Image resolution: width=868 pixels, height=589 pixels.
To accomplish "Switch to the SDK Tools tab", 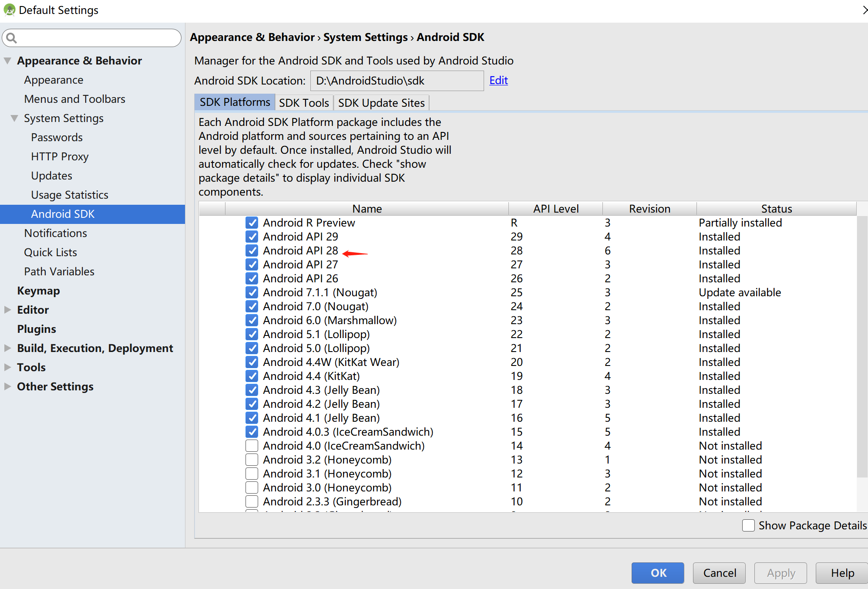I will point(304,102).
